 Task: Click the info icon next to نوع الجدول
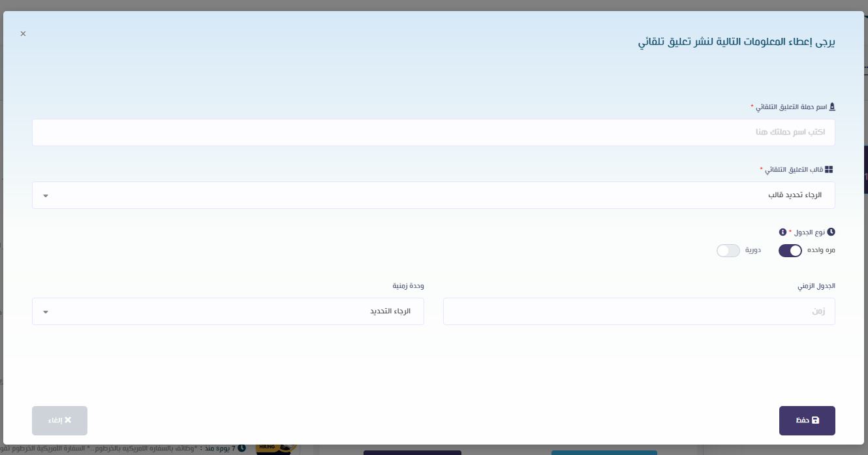(783, 232)
